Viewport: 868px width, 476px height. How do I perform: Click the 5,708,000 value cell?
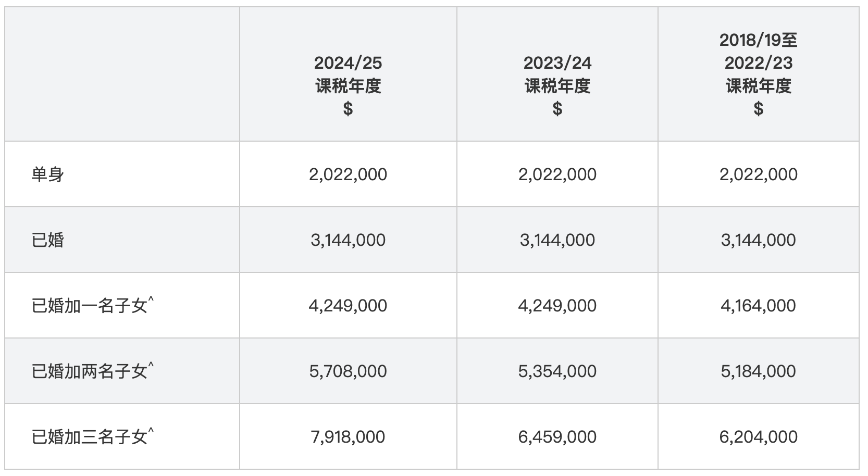348,371
